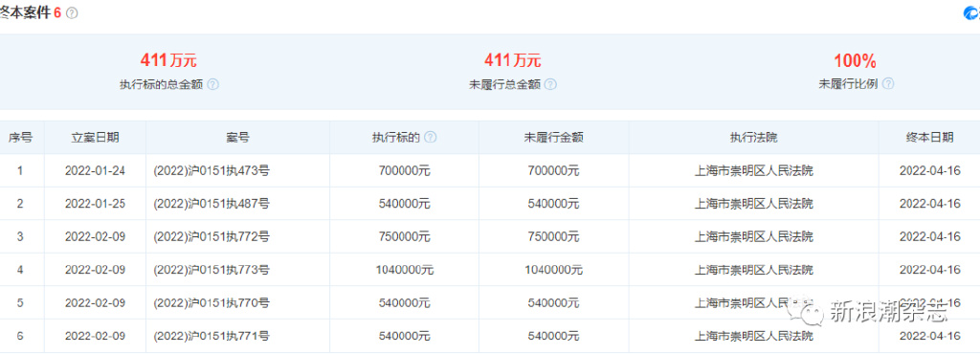Select court name in row 1
Viewport: 980px width, 354px height.
click(754, 170)
